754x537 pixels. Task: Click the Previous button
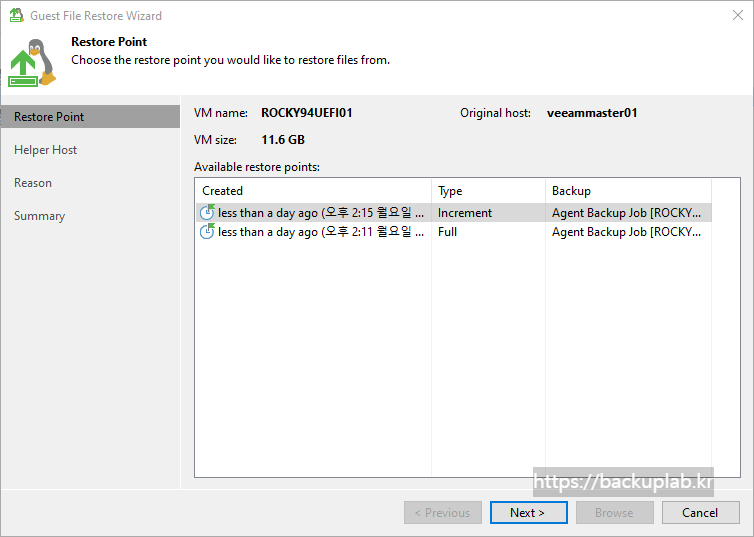pos(442,512)
